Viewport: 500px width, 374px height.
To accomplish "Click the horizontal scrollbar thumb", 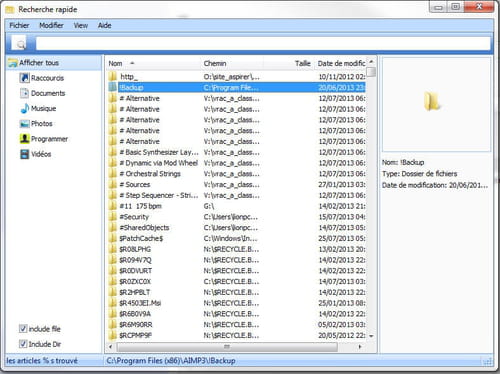I will point(227,347).
